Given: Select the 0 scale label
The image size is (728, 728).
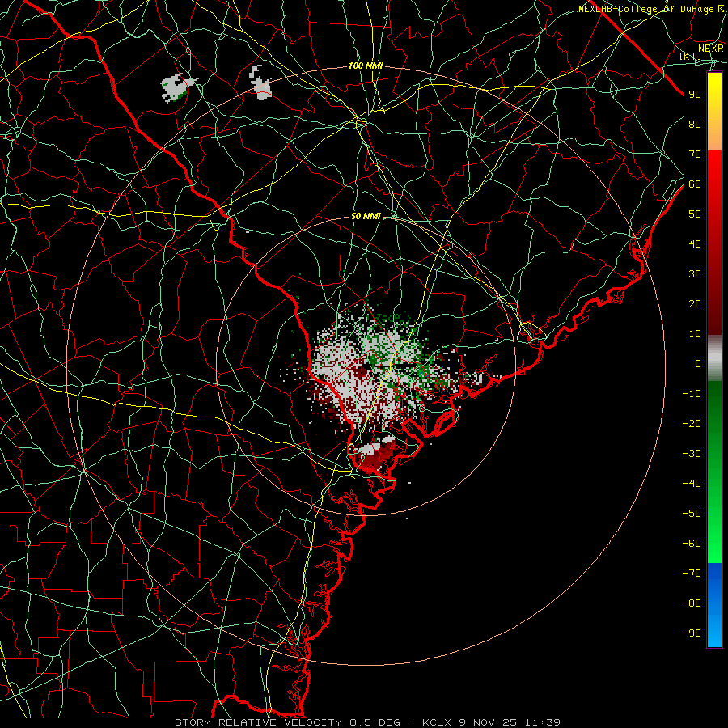Looking at the screenshot, I should (x=698, y=364).
